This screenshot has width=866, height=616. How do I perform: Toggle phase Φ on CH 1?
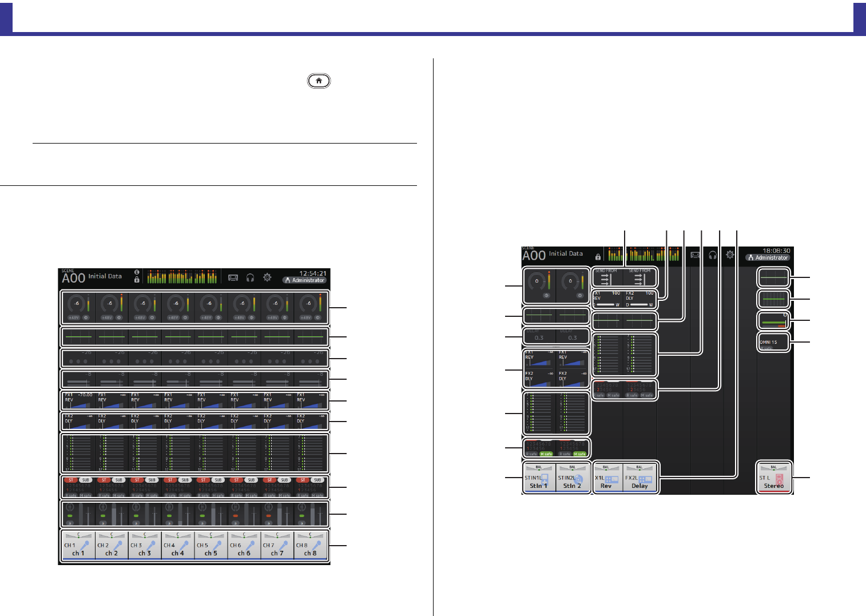86,317
